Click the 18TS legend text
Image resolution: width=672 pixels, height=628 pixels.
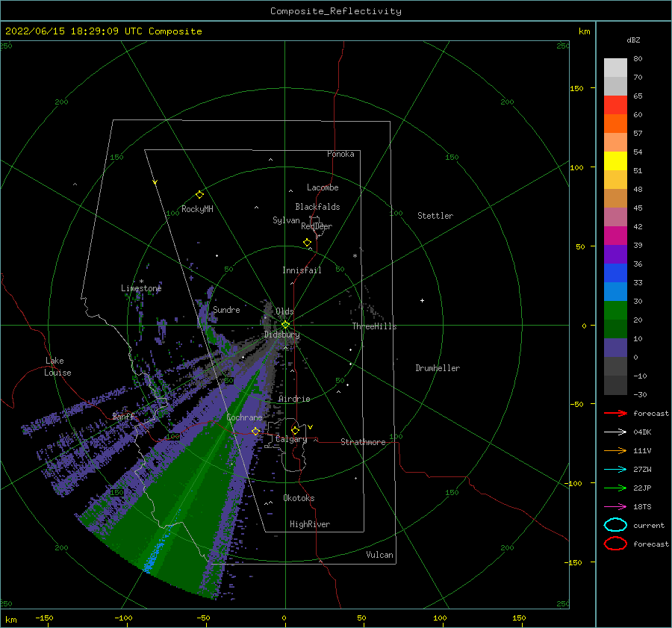(x=642, y=507)
